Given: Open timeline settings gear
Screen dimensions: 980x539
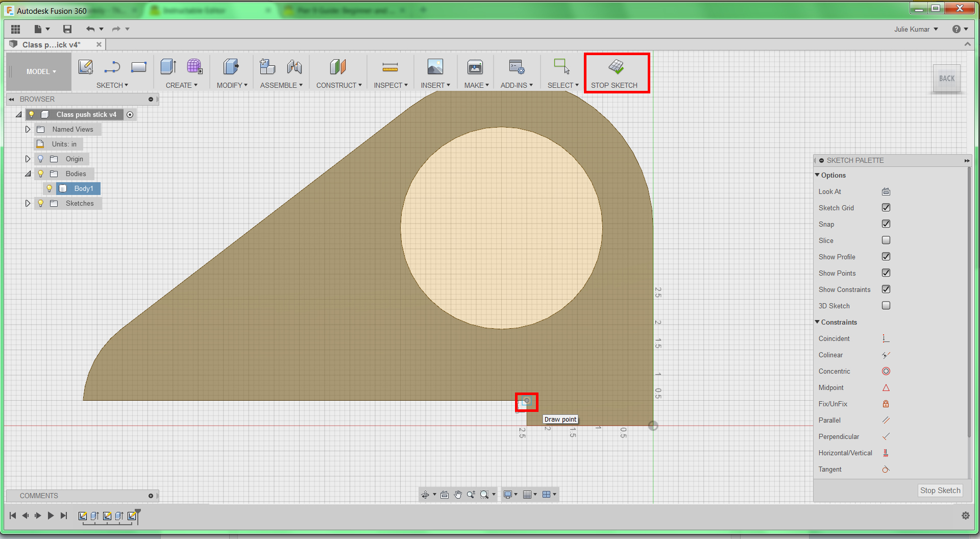Looking at the screenshot, I should click(966, 516).
